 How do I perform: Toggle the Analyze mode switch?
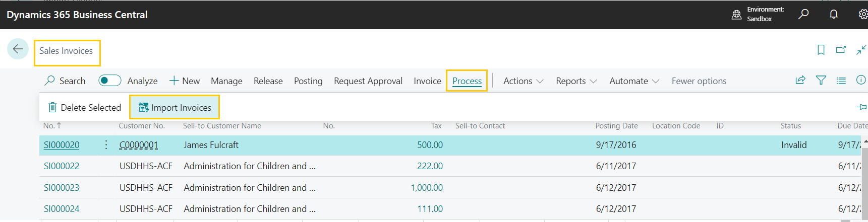click(x=109, y=81)
